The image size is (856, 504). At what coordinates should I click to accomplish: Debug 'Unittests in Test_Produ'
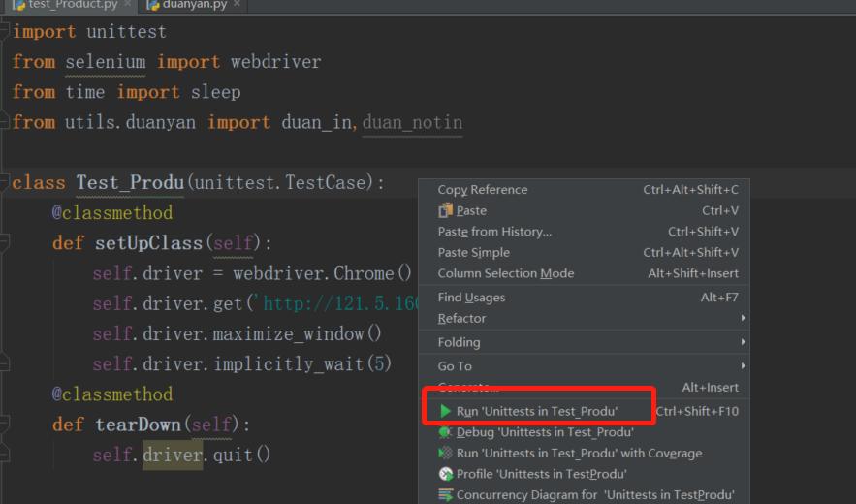585,432
